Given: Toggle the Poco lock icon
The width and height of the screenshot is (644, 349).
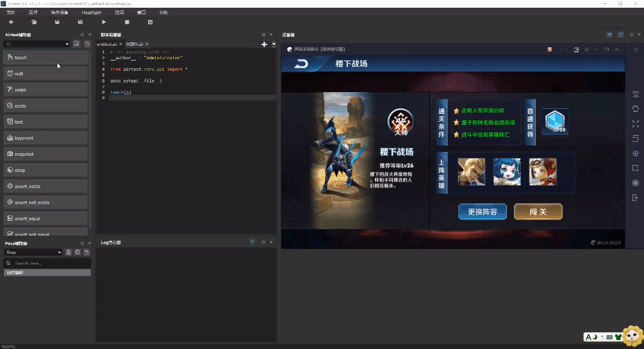Looking at the screenshot, I should click(68, 252).
